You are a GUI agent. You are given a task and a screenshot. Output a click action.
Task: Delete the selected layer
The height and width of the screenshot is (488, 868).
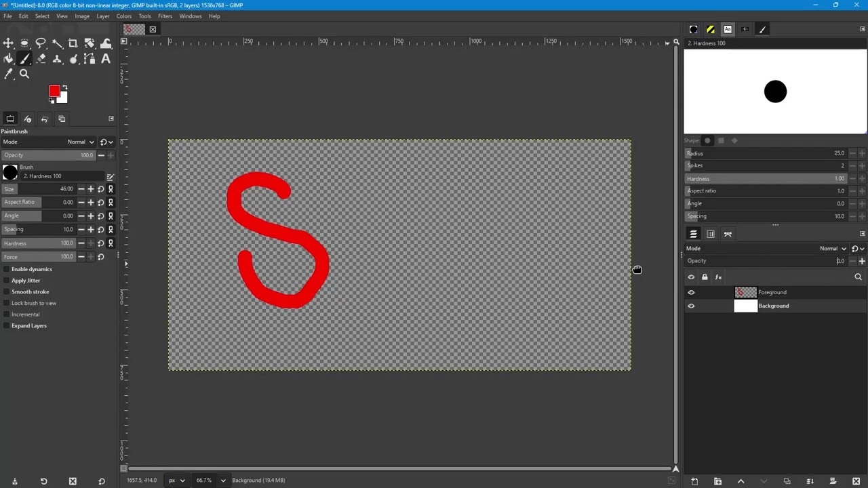pyautogui.click(x=856, y=481)
